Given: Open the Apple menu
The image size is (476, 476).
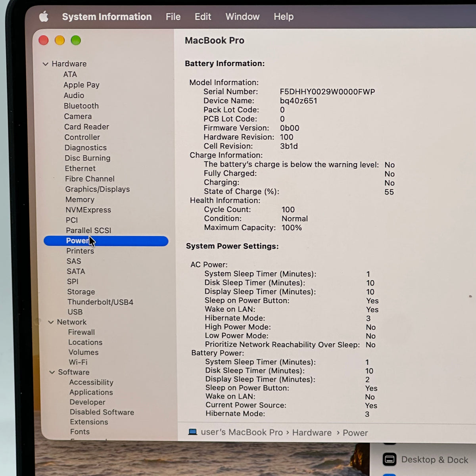Looking at the screenshot, I should coord(44,17).
